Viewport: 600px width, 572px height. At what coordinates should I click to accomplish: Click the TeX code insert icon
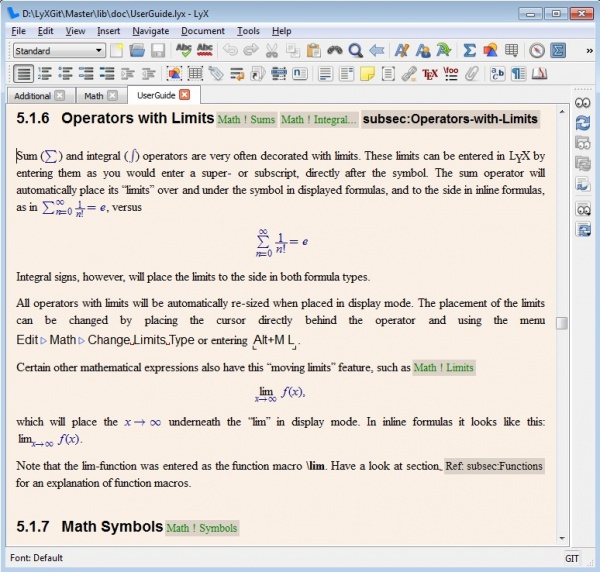(430, 73)
